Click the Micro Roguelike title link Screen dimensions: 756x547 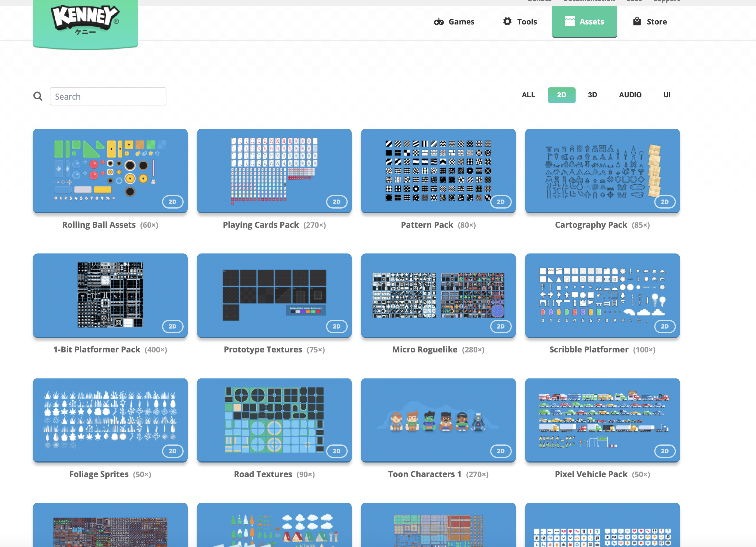pos(425,350)
